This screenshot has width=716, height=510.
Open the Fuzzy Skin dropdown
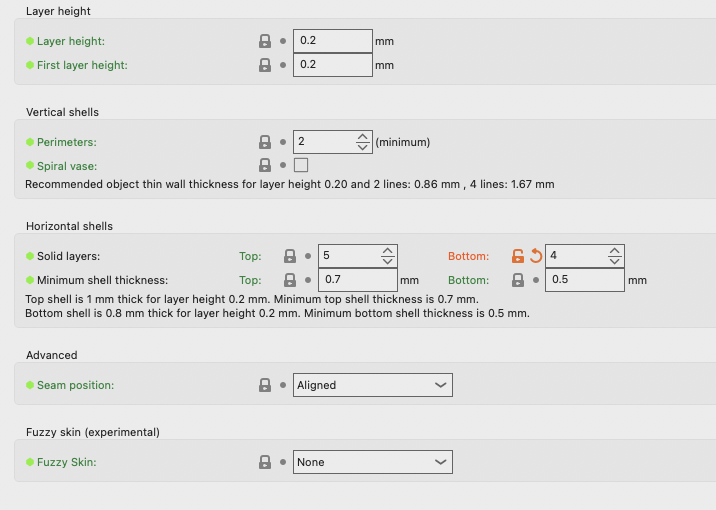(x=372, y=462)
